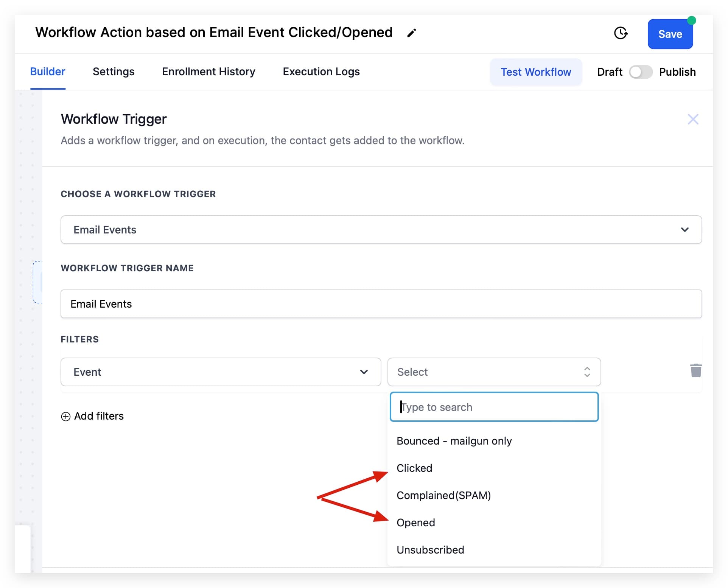Toggle the Draft/Publish switch
The width and height of the screenshot is (728, 588).
[641, 72]
